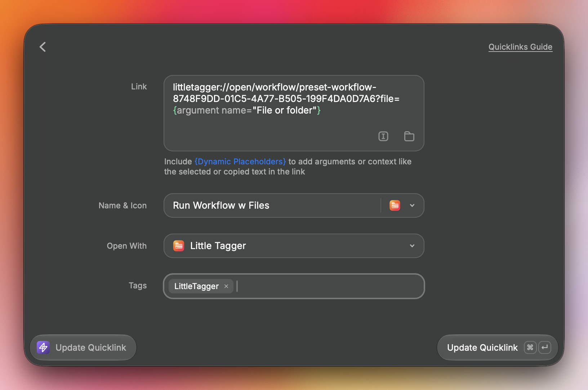This screenshot has height=390, width=588.
Task: Click the Raycast icon beside Update Quicklink
Action: point(43,347)
